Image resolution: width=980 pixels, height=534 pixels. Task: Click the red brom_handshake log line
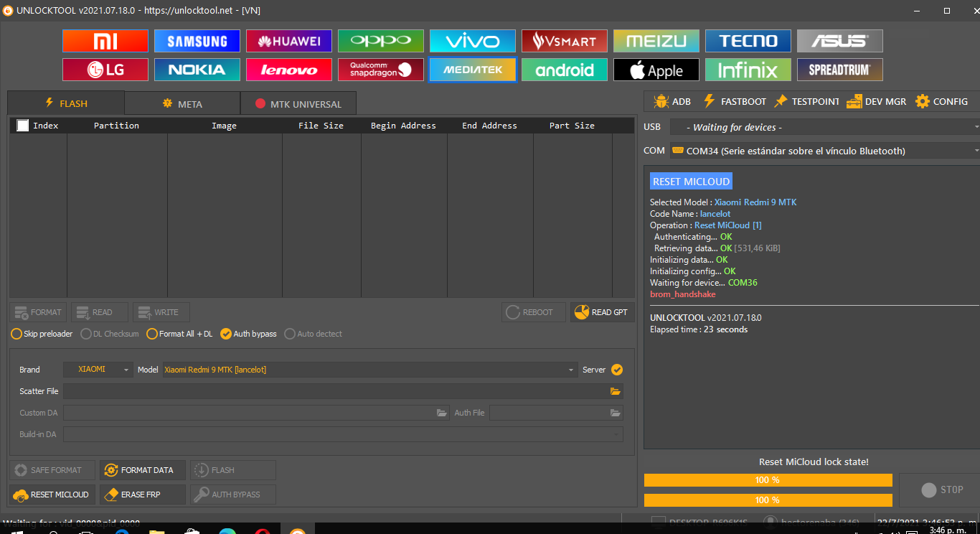point(683,294)
